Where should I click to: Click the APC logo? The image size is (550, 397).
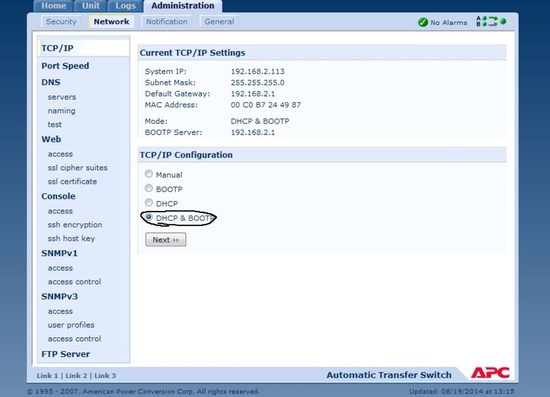pos(490,372)
